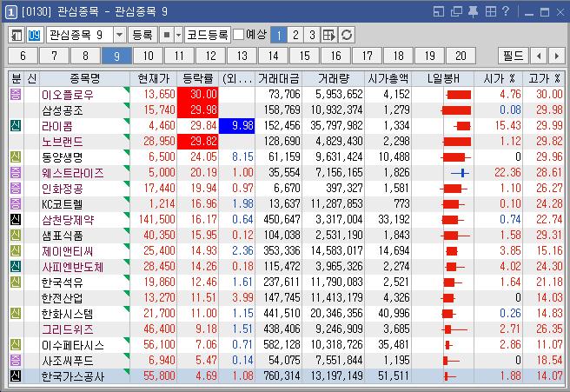Switch to group tab 6
This screenshot has height=392, width=570.
click(23, 56)
